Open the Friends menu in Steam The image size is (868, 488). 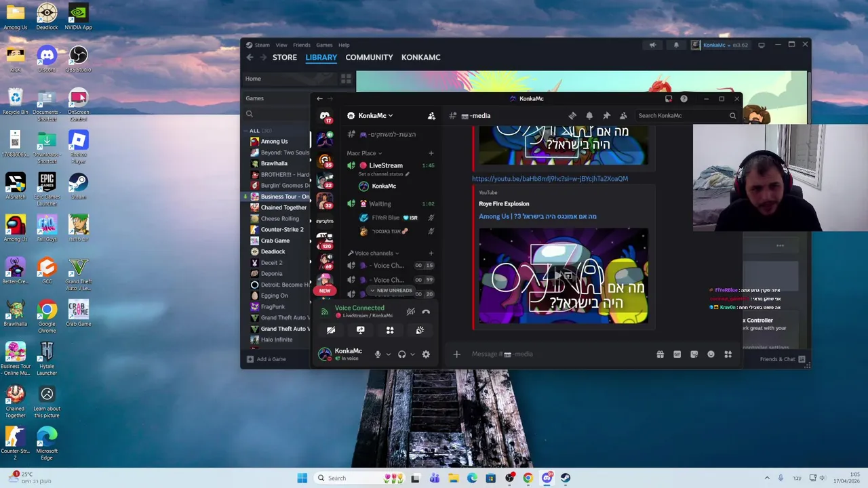302,45
